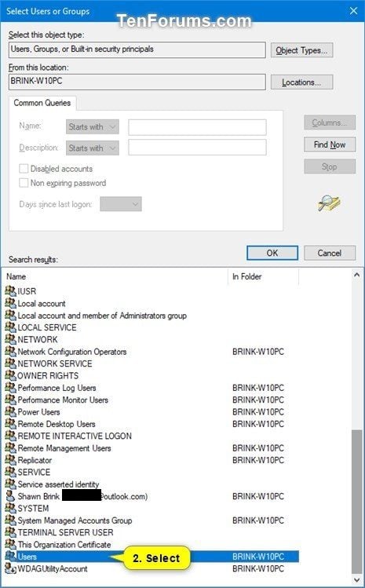Click the Network Configuration Operators icon

[x=10, y=351]
